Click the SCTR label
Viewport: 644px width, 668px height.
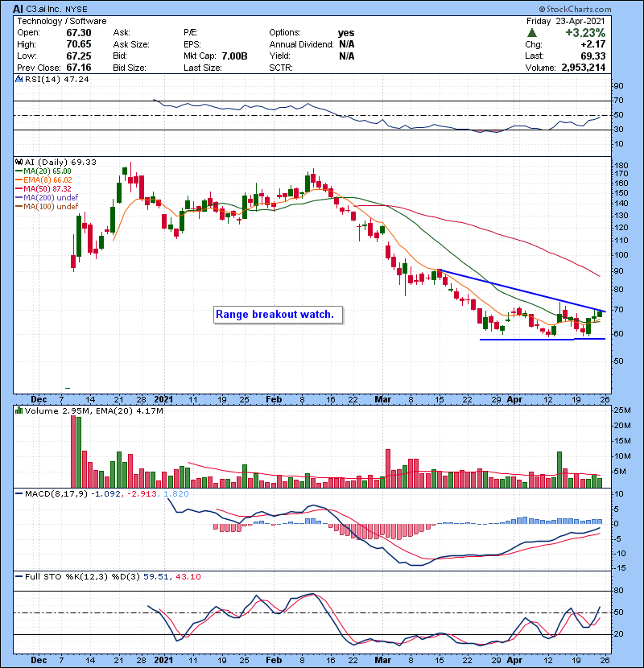tap(281, 68)
